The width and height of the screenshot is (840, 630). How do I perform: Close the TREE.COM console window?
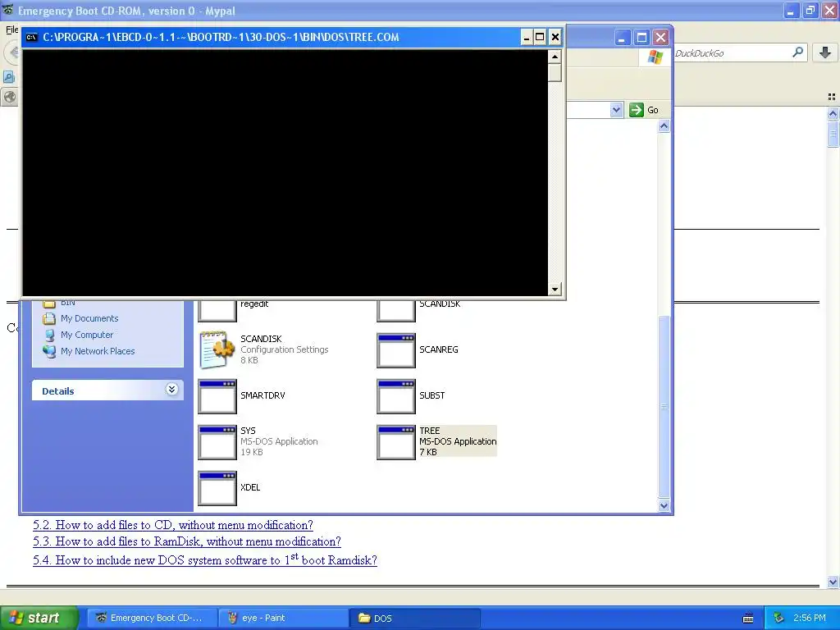click(555, 37)
